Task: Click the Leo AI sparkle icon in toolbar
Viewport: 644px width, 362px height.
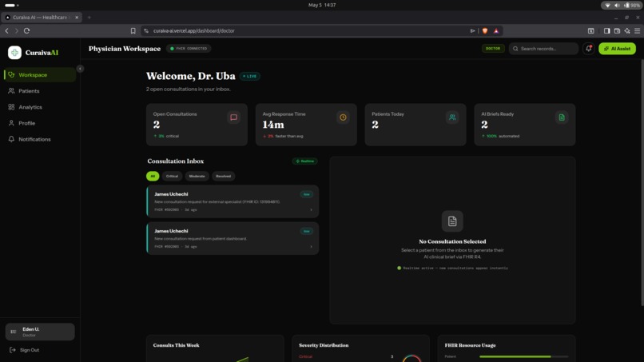Action: coord(627,31)
